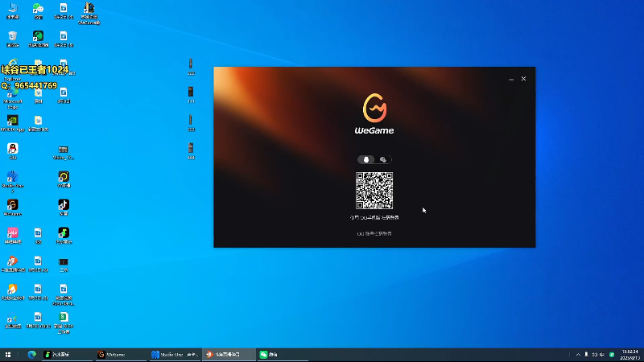Screen dimensions: 644x362
Task: Select the desktop file labeled 222
Action: (191, 67)
